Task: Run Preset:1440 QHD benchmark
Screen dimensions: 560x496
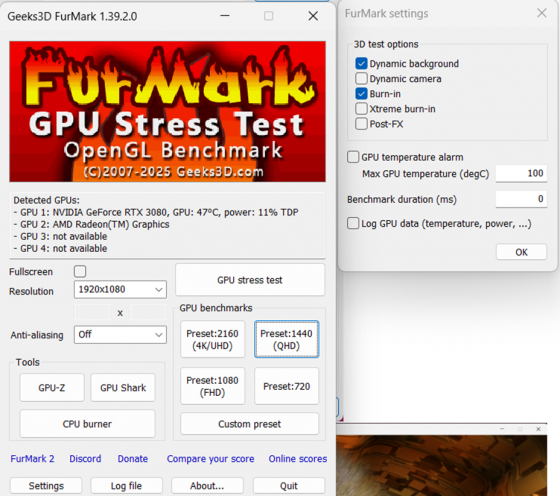Action: point(286,339)
